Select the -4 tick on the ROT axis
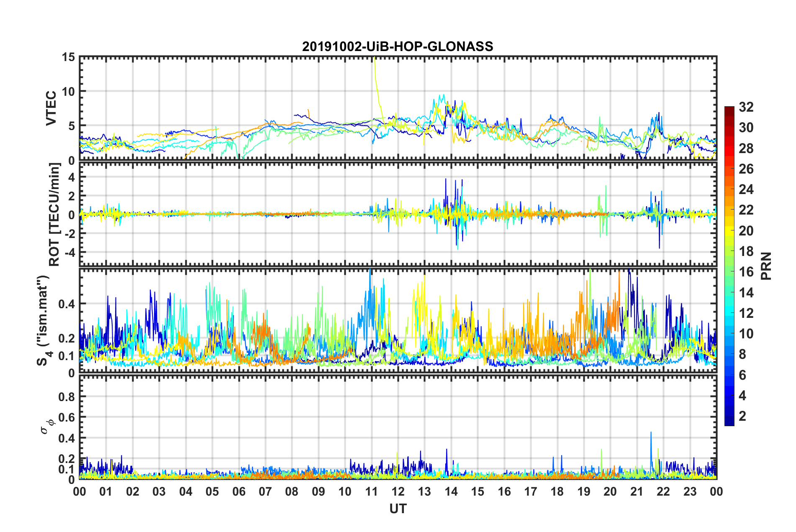The height and width of the screenshot is (532, 796). (70, 252)
